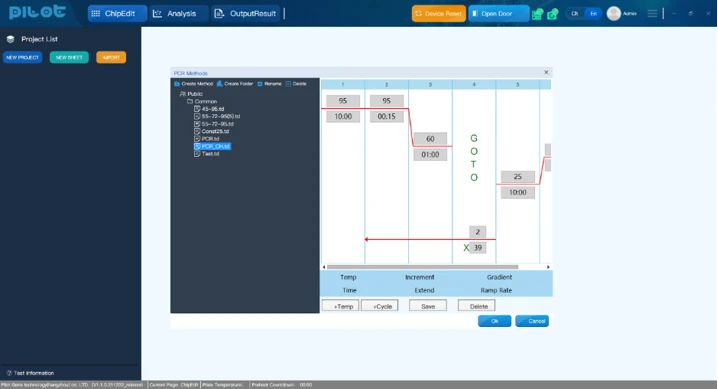Switch language to Ch
The image size is (718, 389).
point(575,14)
